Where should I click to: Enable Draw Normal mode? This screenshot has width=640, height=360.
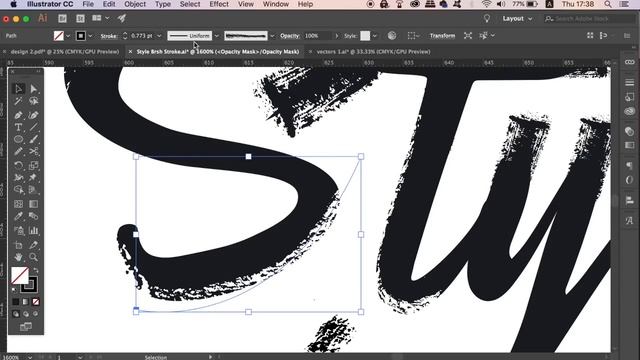(16, 314)
